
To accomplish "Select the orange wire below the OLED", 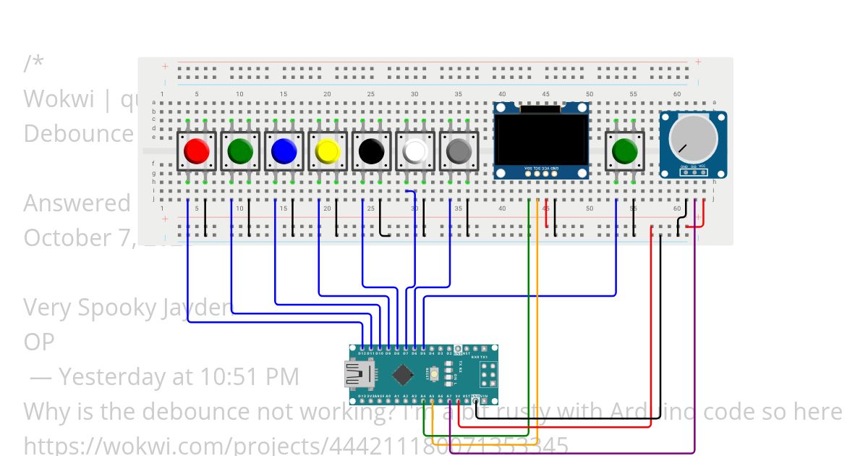I will click(537, 290).
